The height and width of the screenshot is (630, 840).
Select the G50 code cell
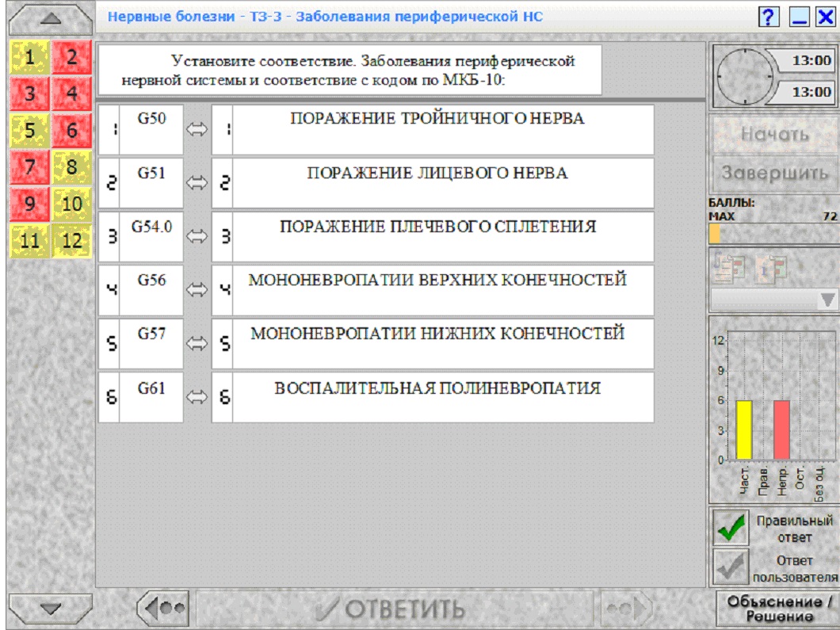151,130
